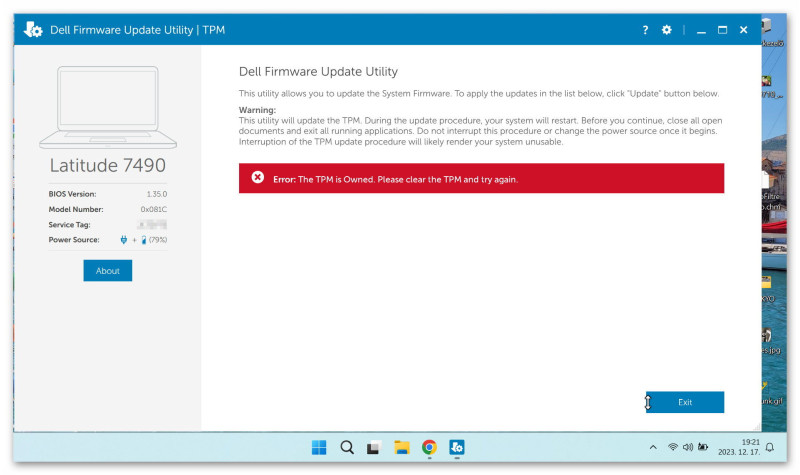
Task: Open taskbar Search
Action: pos(347,447)
